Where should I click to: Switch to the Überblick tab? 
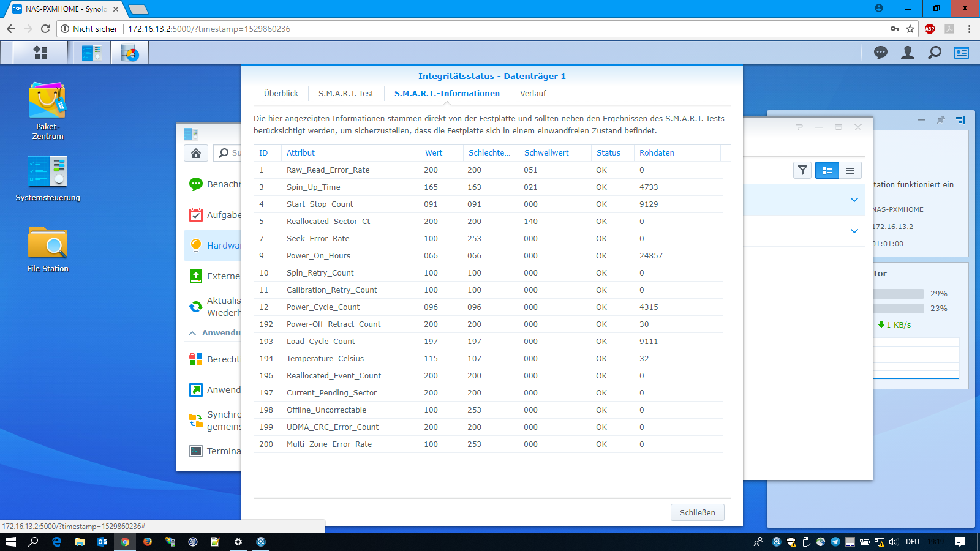(x=281, y=94)
